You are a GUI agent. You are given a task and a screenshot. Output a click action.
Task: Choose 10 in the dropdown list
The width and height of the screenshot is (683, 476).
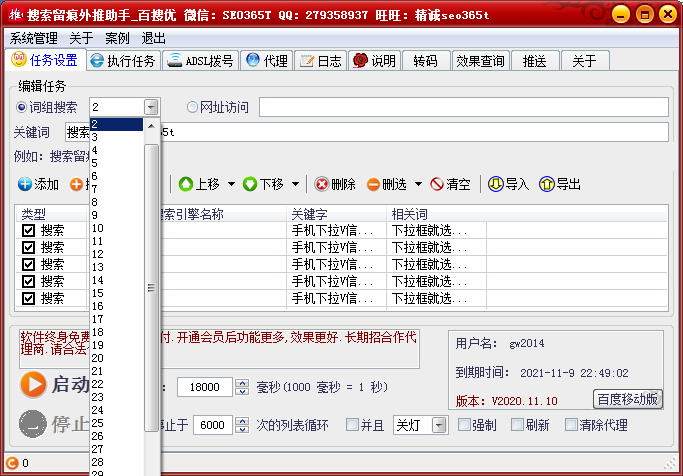click(x=116, y=228)
